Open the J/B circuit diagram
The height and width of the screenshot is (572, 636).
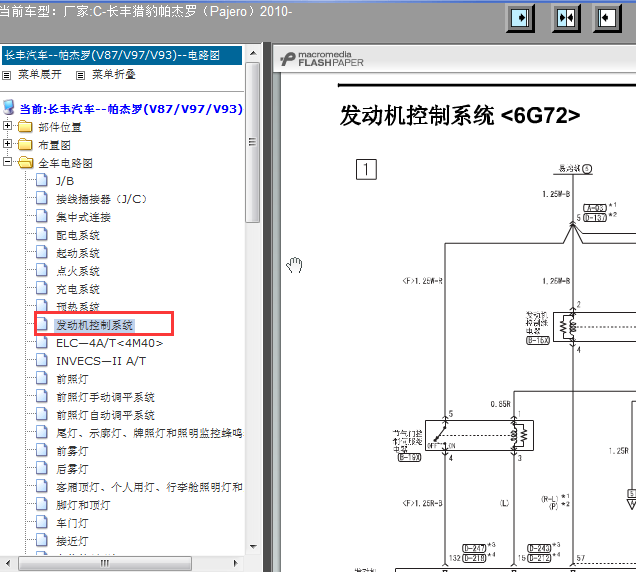click(x=65, y=181)
